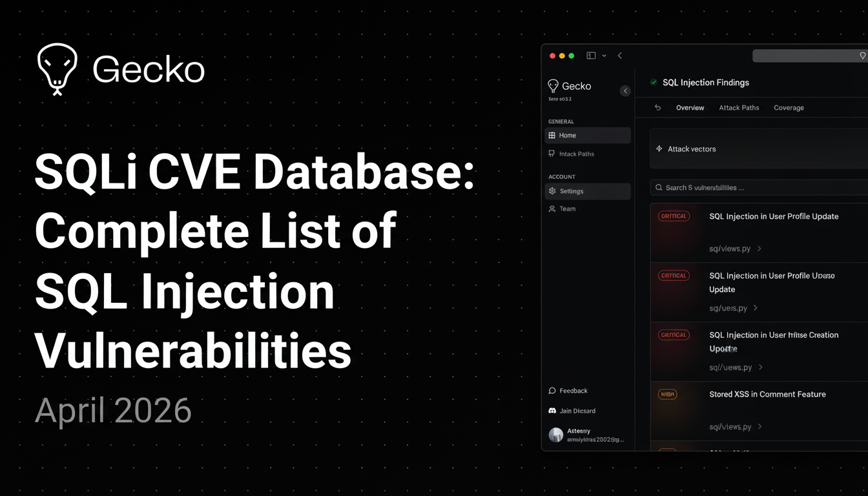Screen dimensions: 868x496
Task: Open the Stored XSS in Comment Feature finding
Action: 767,395
